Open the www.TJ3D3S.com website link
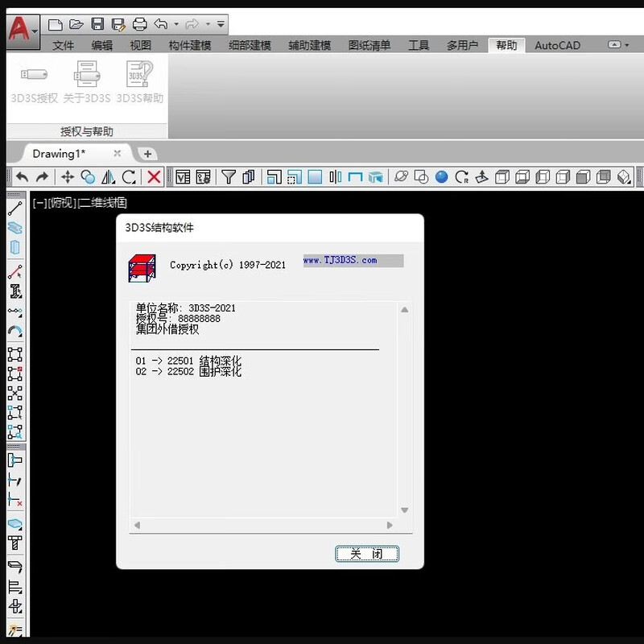Image resolution: width=644 pixels, height=644 pixels. click(x=341, y=261)
